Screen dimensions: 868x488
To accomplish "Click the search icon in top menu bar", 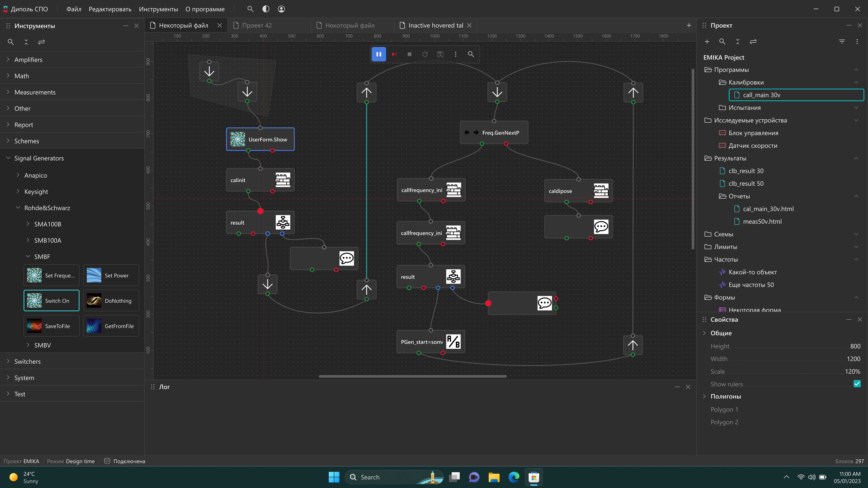I will [x=250, y=9].
